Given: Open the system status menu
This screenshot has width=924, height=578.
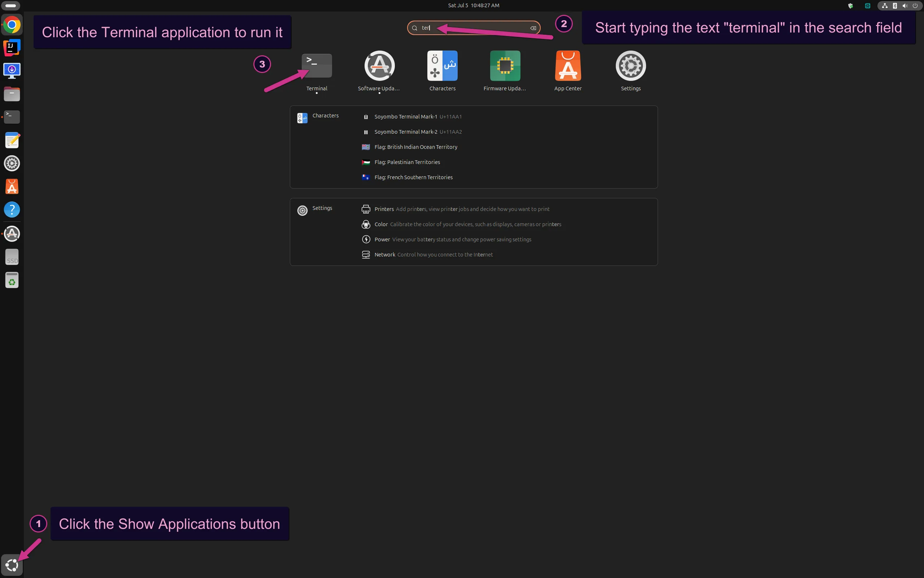Looking at the screenshot, I should (900, 6).
